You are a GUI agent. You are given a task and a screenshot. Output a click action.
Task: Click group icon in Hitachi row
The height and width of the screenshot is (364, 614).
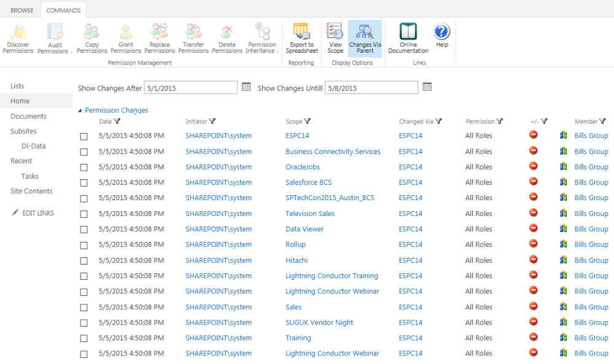(x=563, y=260)
